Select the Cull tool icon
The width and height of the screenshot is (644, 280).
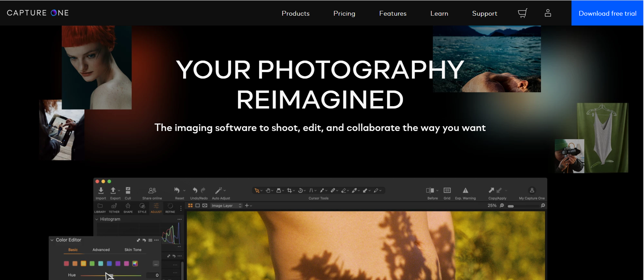(x=128, y=191)
